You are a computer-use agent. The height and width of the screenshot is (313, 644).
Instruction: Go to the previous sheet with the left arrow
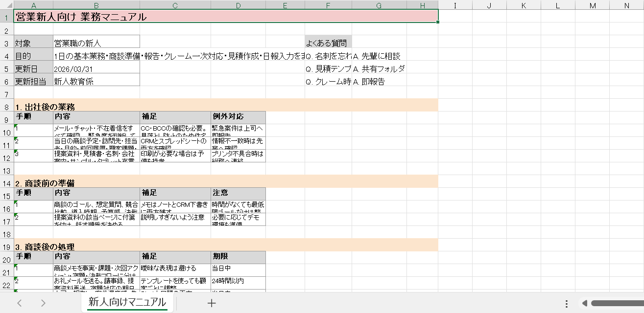coord(20,303)
